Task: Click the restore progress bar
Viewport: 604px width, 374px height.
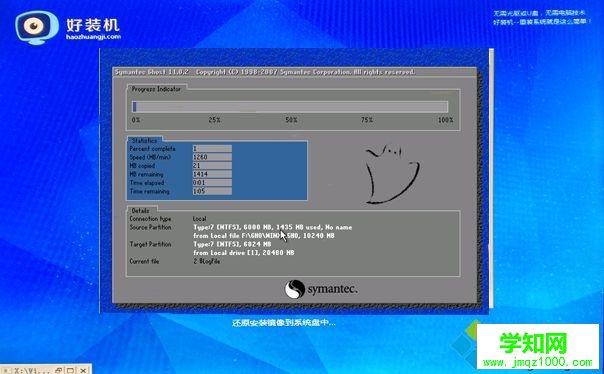Action: pos(290,107)
